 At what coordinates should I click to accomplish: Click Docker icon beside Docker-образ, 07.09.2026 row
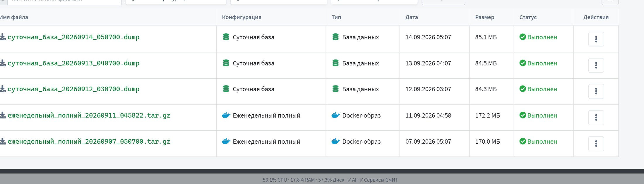point(335,141)
